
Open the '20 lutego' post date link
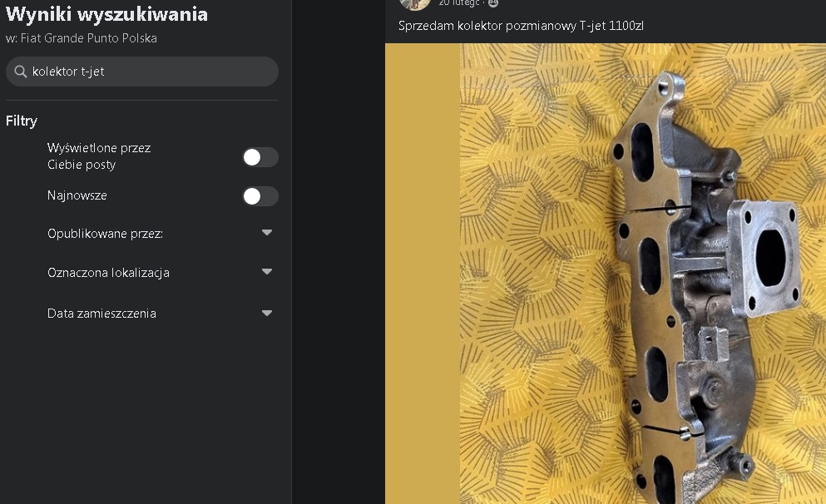click(x=459, y=3)
